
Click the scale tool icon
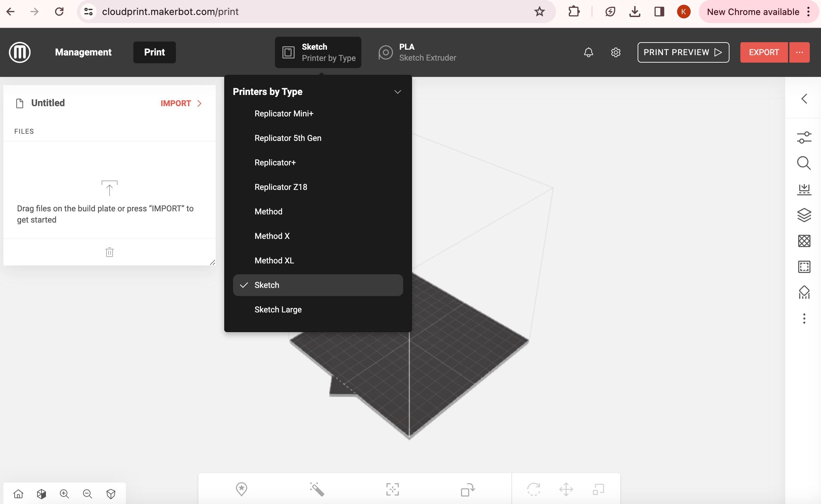(598, 489)
